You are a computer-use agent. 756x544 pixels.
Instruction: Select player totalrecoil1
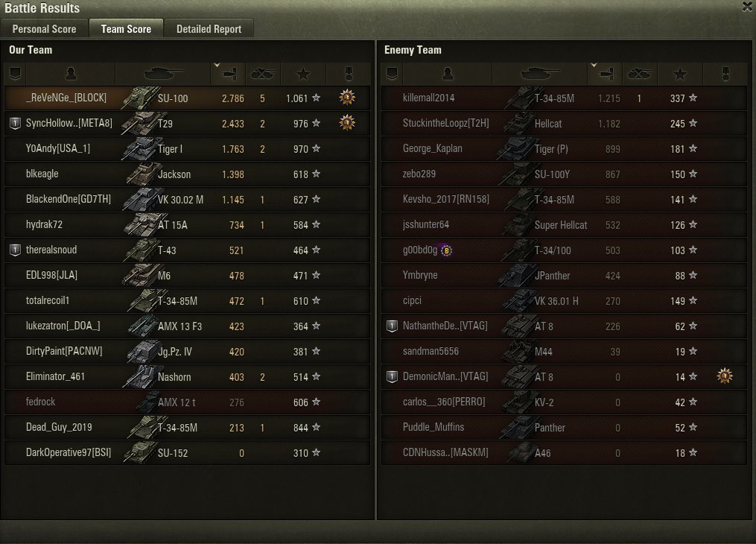[x=48, y=300]
